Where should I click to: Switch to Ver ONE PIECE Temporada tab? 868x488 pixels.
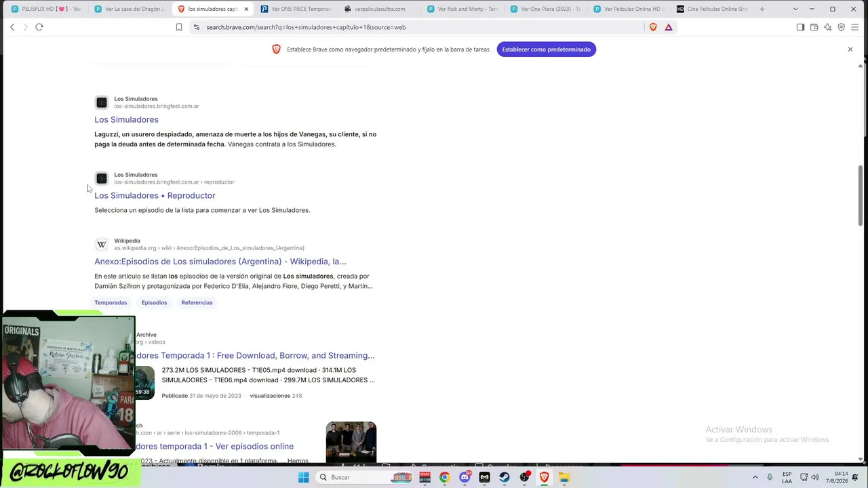coord(296,9)
